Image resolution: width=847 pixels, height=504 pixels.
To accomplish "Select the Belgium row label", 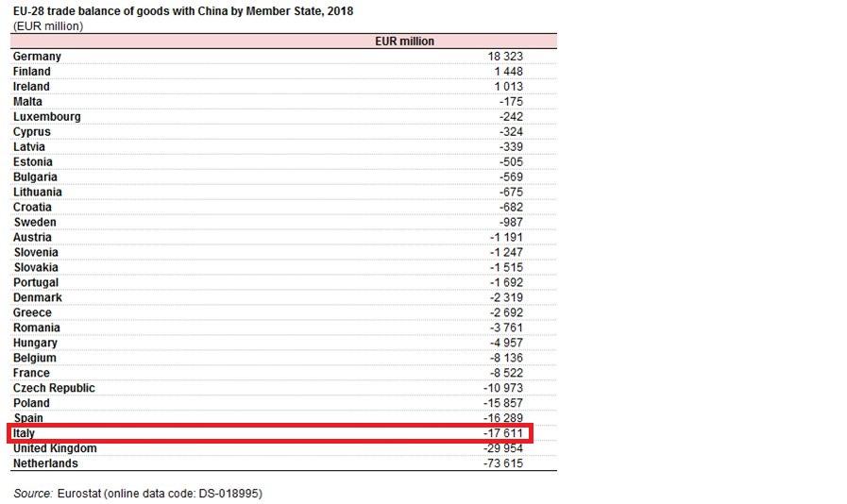I will [x=35, y=360].
